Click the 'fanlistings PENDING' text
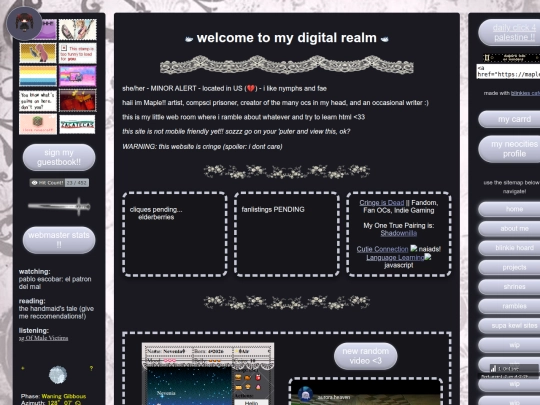This screenshot has width=540, height=405. [273, 209]
